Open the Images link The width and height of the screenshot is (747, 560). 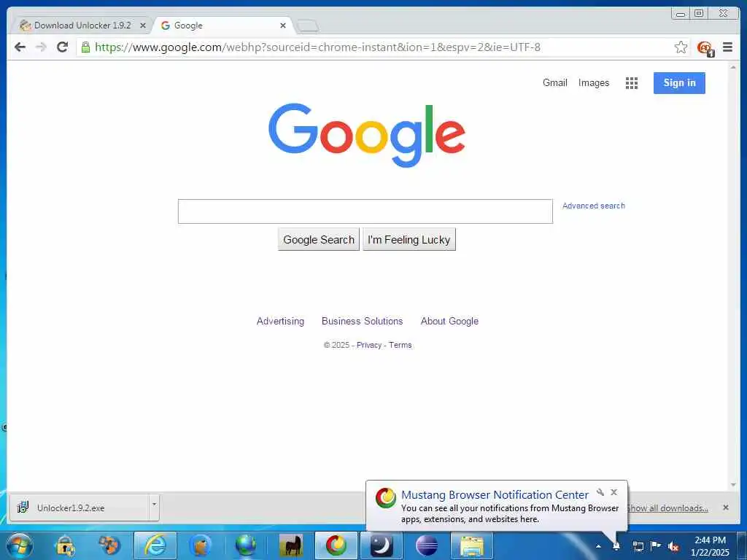594,83
